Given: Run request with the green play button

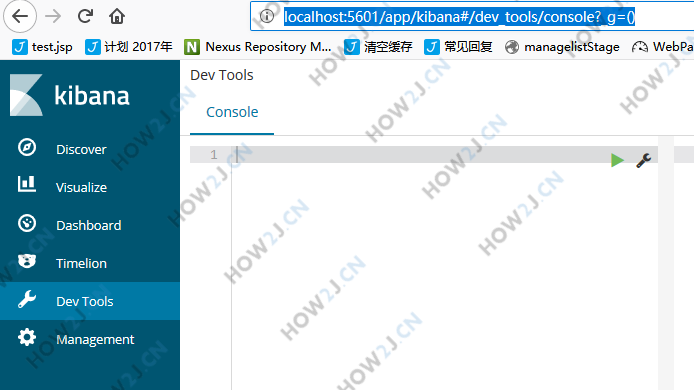Looking at the screenshot, I should [x=617, y=160].
